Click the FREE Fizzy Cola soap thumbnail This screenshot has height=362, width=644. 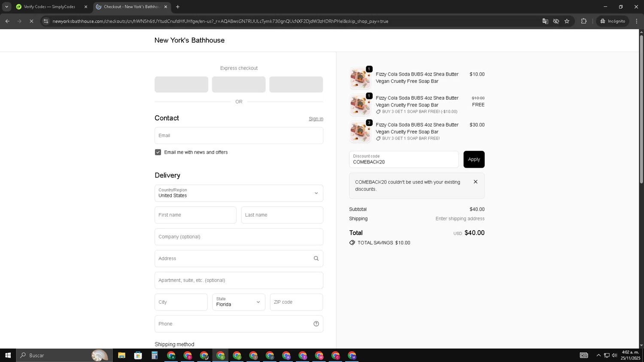tap(360, 105)
